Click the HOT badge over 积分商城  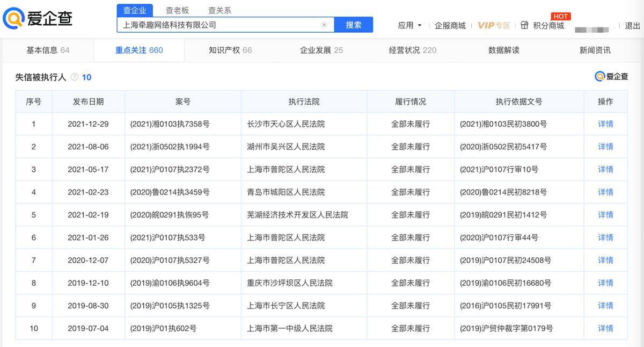point(560,16)
